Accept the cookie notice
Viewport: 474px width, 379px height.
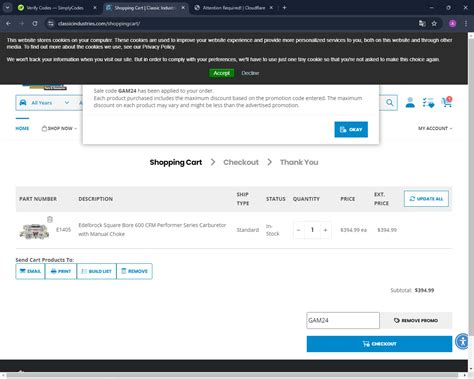tap(221, 73)
